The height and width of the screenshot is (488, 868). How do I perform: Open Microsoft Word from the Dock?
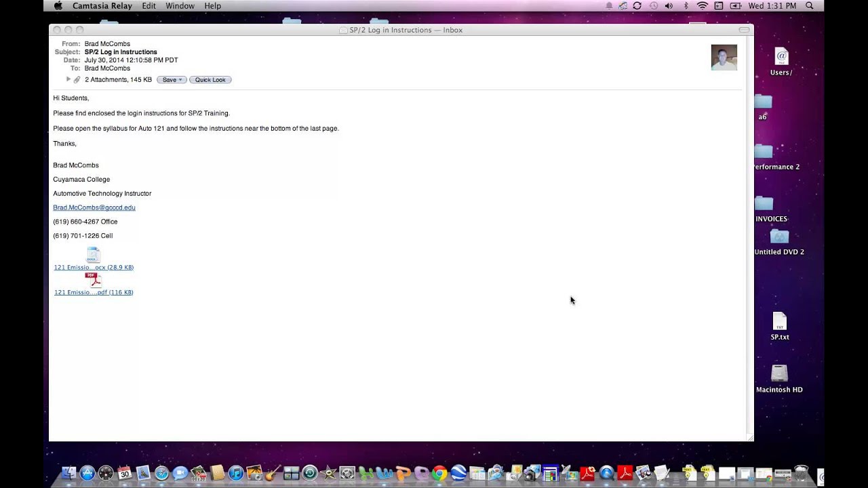point(384,473)
